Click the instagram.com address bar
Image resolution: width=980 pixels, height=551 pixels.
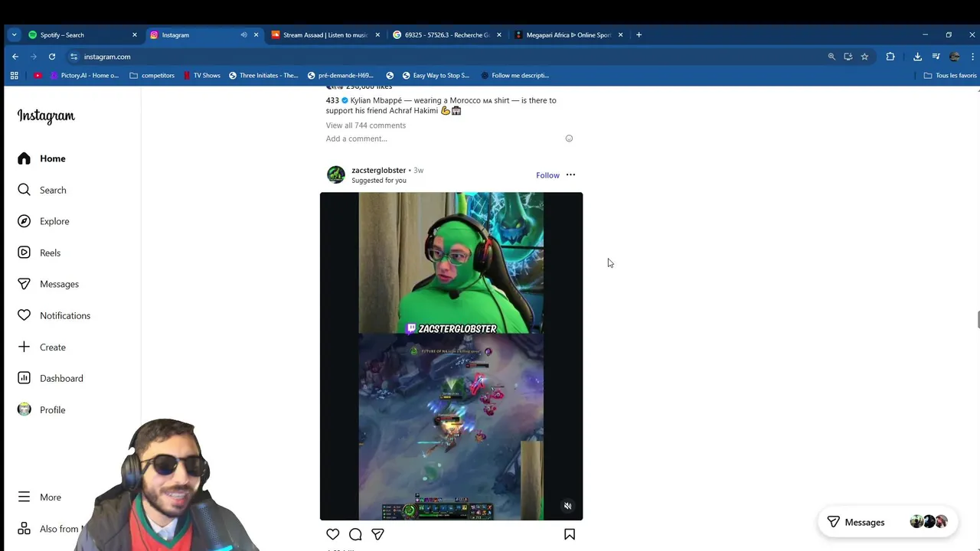452,57
